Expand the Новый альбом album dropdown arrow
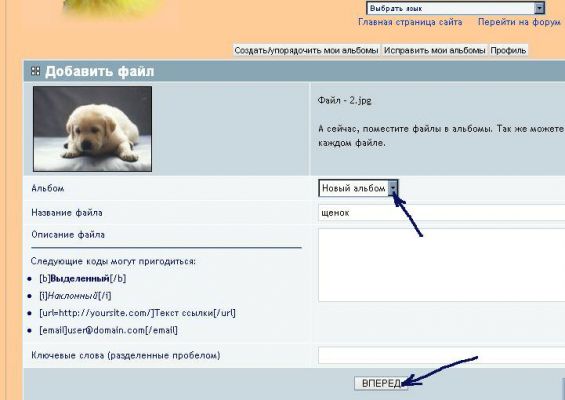The height and width of the screenshot is (400, 565). (393, 188)
